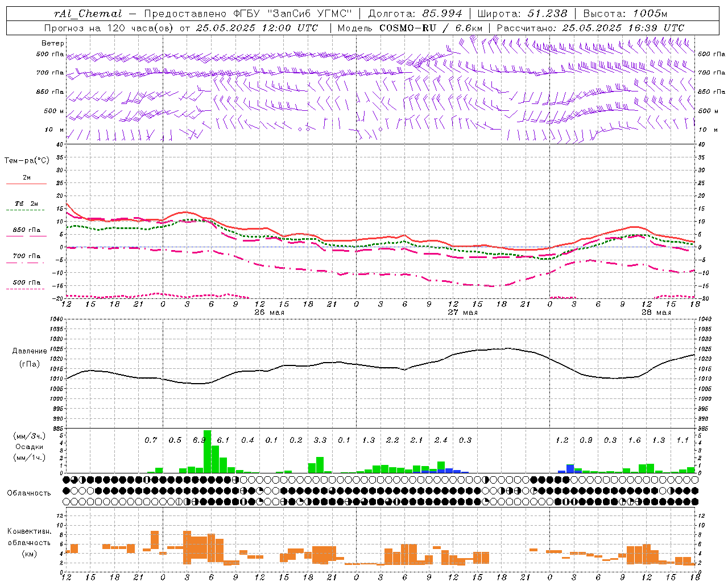Viewport: 728px width, 582px height.
Task: Click the Тем-ра(°C) axis title
Action: coord(27,161)
